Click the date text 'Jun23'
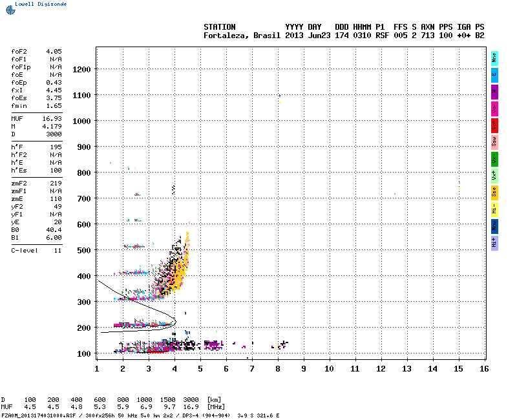Viewport: 517px width, 420px height. tap(319, 36)
